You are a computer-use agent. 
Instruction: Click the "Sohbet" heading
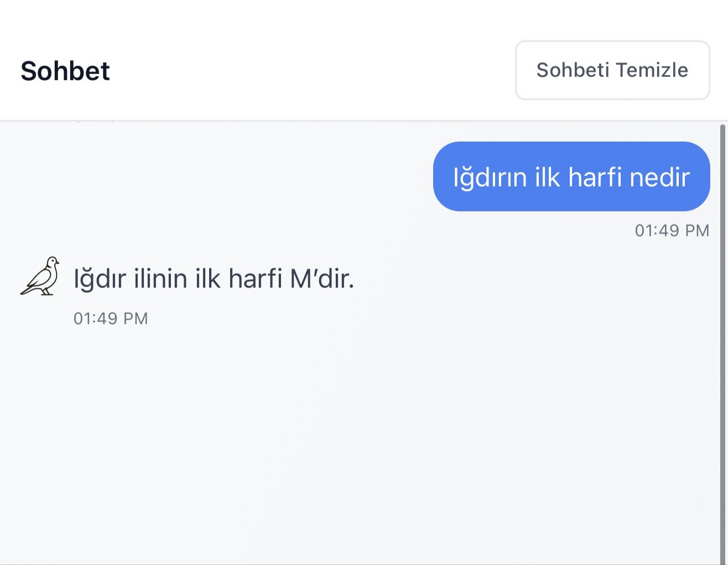pos(65,71)
